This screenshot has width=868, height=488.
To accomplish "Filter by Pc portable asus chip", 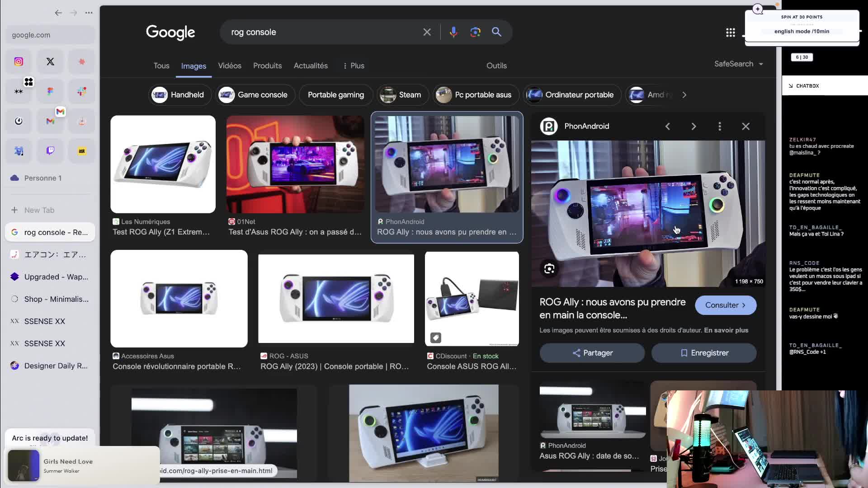I will (x=476, y=95).
